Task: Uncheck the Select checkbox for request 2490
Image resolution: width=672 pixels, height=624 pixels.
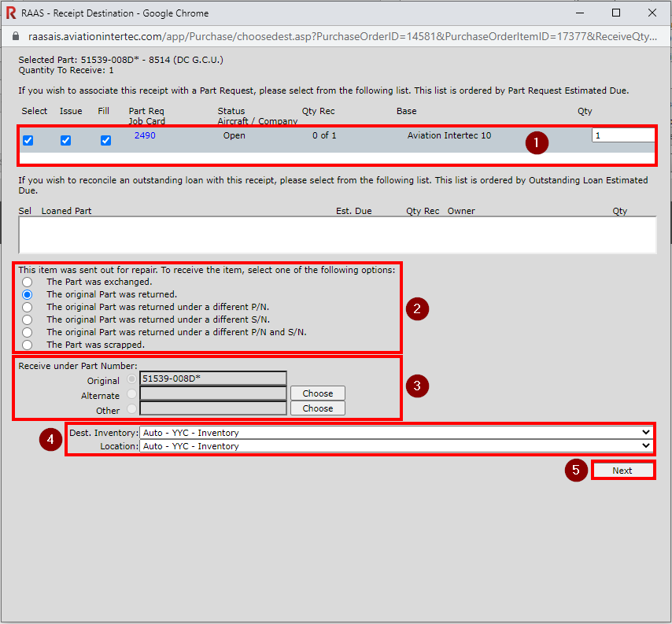Action: pyautogui.click(x=28, y=141)
